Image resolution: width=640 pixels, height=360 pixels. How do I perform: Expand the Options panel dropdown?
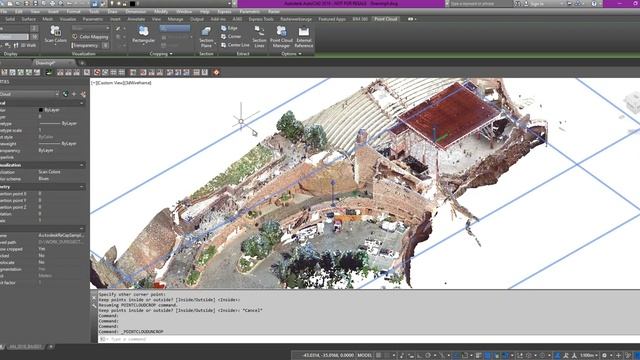click(x=291, y=54)
